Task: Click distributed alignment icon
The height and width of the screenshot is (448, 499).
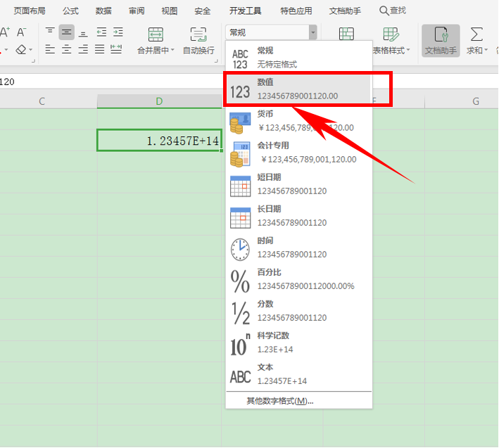Action: [x=116, y=49]
